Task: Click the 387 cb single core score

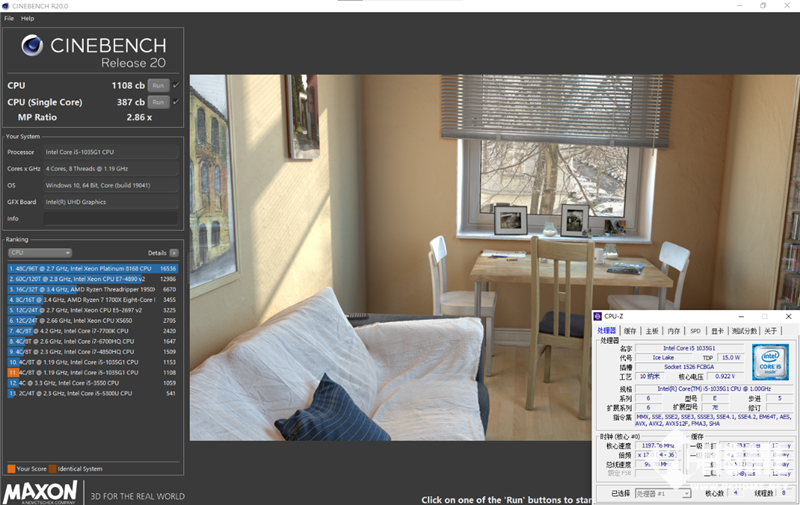Action: click(x=131, y=102)
